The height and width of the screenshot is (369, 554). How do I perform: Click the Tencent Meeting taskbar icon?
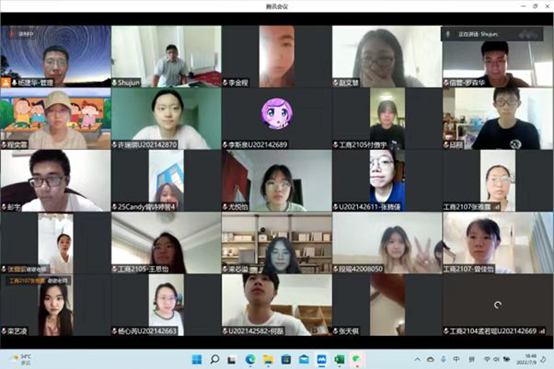322,359
